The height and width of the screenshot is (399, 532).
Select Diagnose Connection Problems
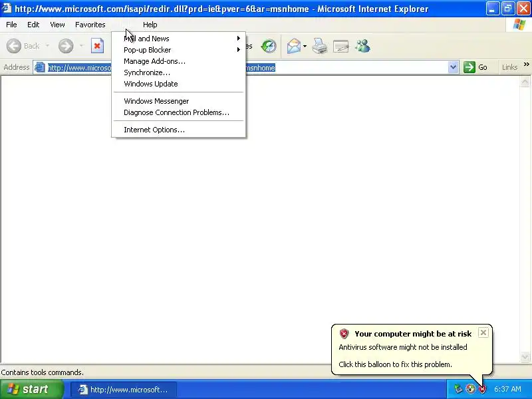[x=178, y=112]
